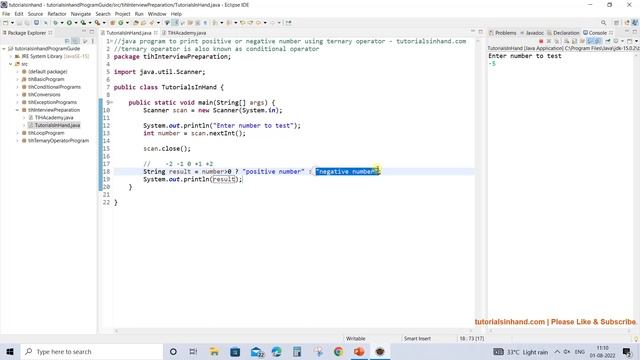
Task: Open File Explorer from the taskbar
Action: 214,351
